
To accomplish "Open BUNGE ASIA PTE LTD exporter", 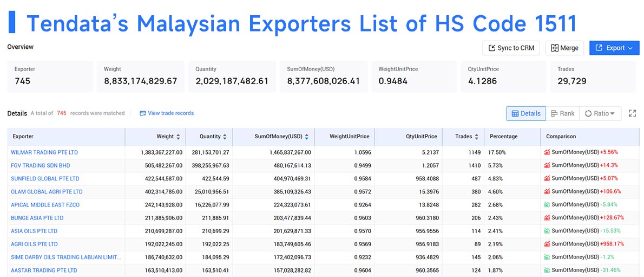I will click(37, 218).
